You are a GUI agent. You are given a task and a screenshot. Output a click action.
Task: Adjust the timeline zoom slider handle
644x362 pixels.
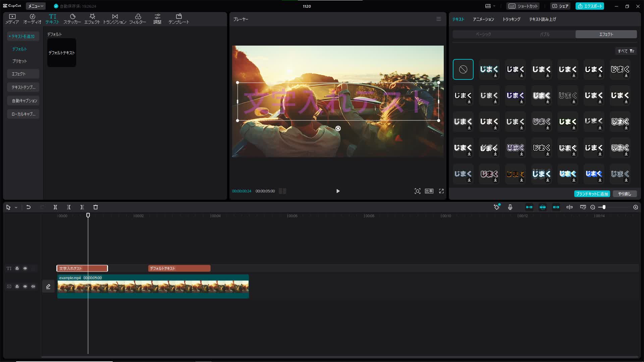pos(604,207)
